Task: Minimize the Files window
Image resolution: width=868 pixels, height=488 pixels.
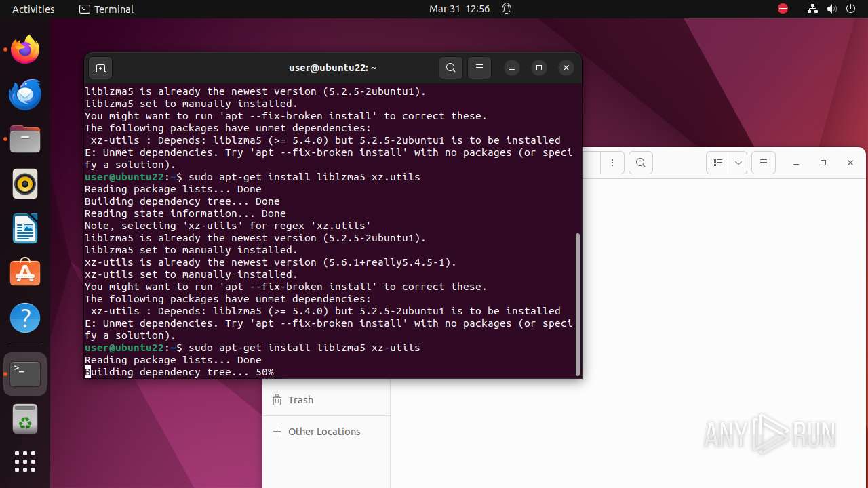Action: point(797,163)
